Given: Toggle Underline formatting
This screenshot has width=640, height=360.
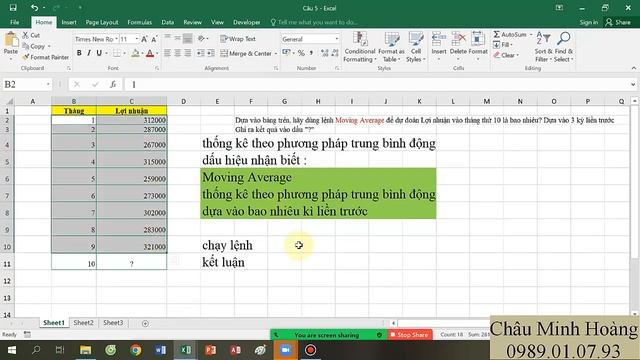Looking at the screenshot, I should pyautogui.click(x=99, y=53).
